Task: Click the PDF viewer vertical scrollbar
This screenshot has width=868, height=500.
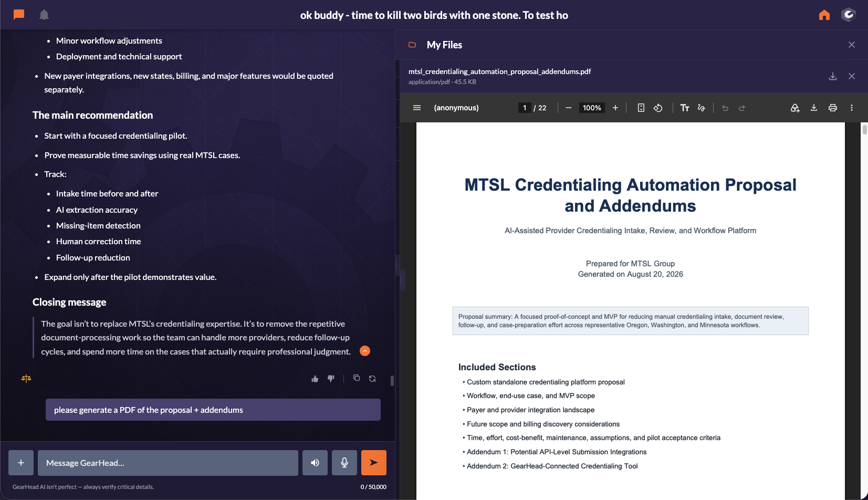Action: tap(864, 129)
